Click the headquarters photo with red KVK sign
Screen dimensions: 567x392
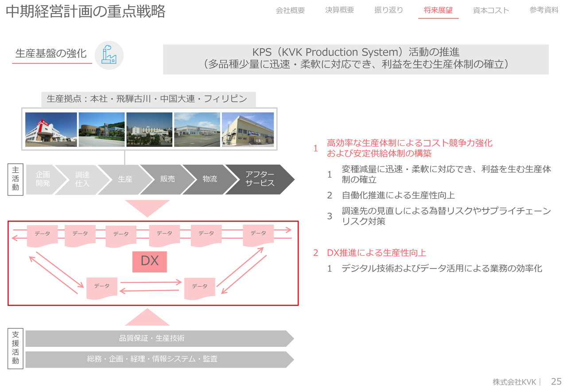(51, 129)
